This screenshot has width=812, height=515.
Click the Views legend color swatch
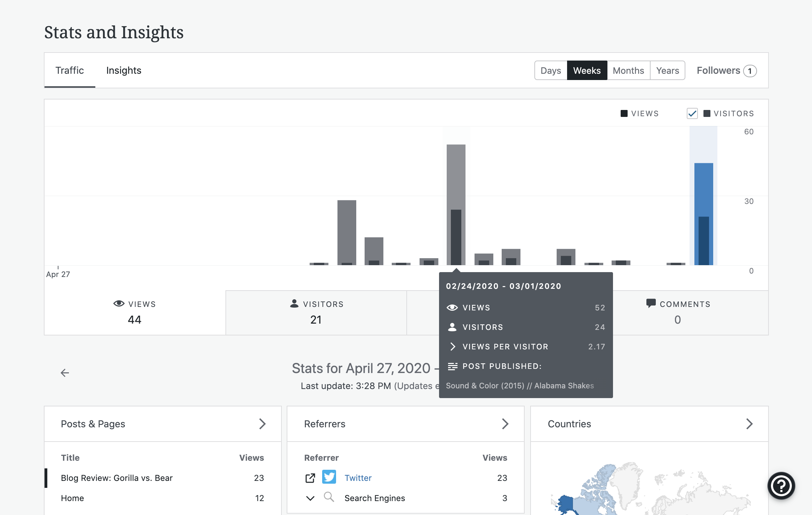point(624,113)
